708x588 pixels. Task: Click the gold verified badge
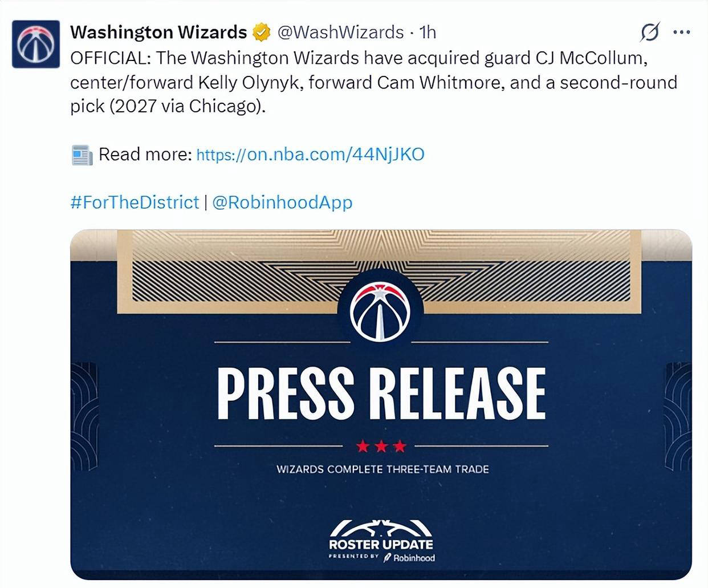pos(261,33)
